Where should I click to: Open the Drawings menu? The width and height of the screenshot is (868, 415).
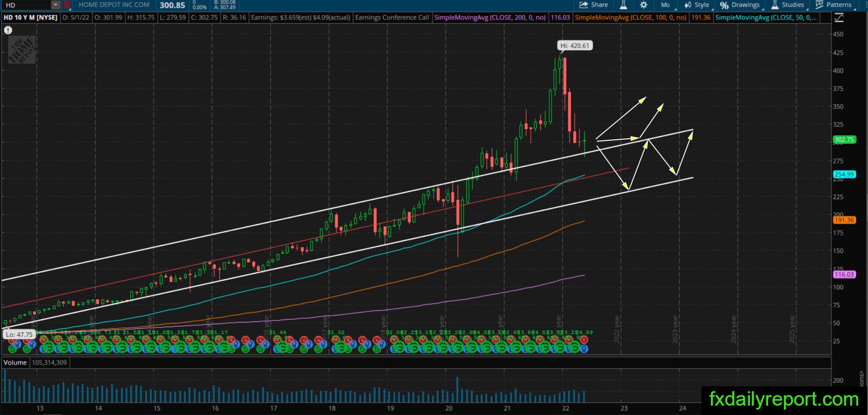coord(740,5)
